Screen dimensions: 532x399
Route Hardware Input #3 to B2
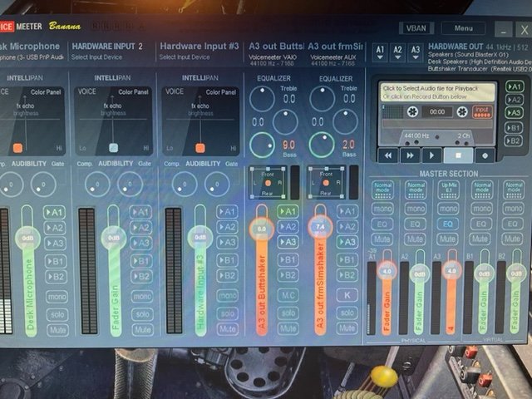227,276
